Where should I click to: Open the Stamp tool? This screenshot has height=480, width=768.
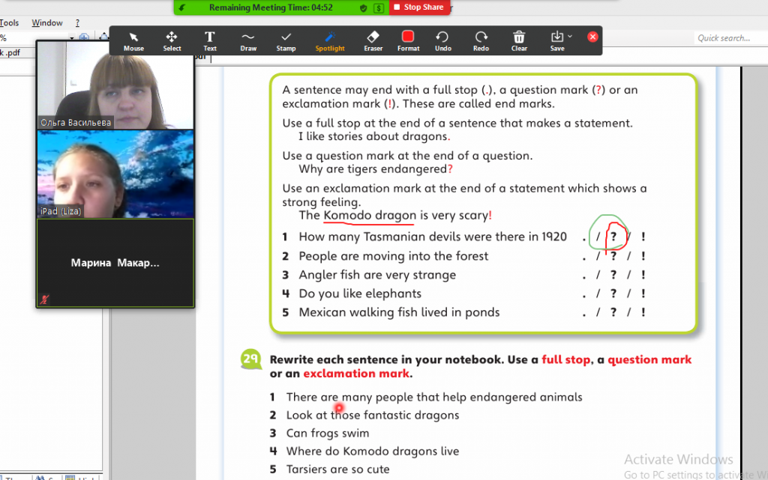[286, 40]
